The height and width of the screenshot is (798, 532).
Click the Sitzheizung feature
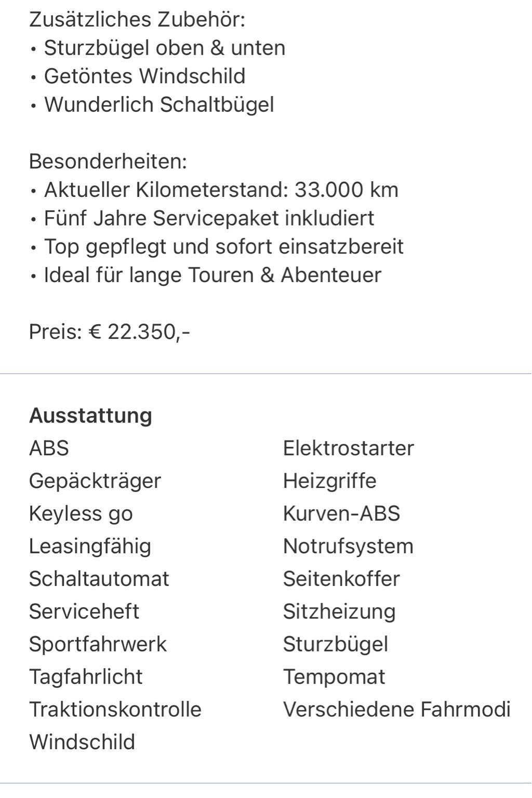[339, 611]
